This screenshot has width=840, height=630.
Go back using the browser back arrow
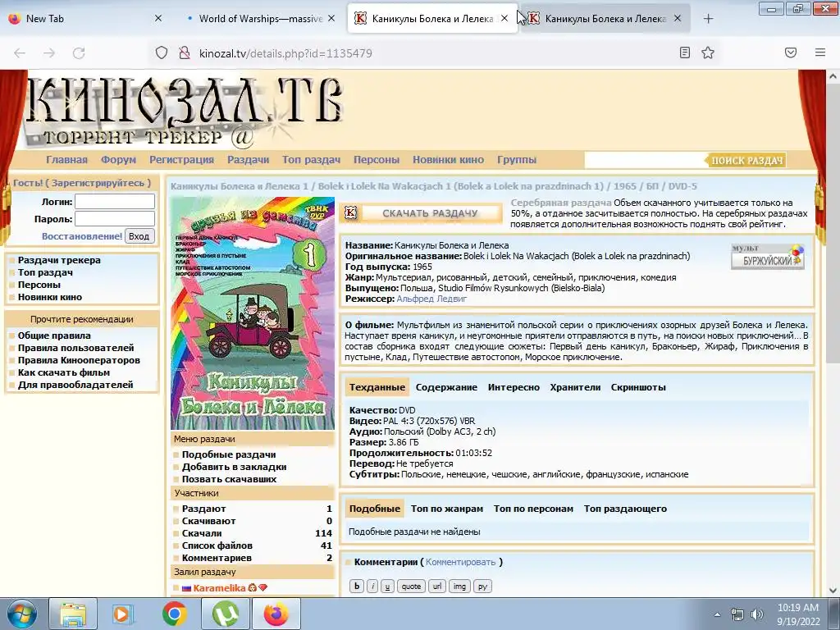[x=20, y=53]
